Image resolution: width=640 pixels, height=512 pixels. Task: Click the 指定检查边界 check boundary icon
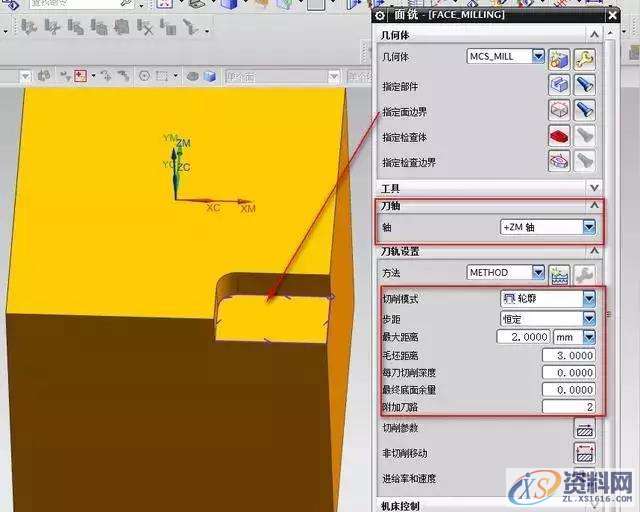[x=559, y=160]
